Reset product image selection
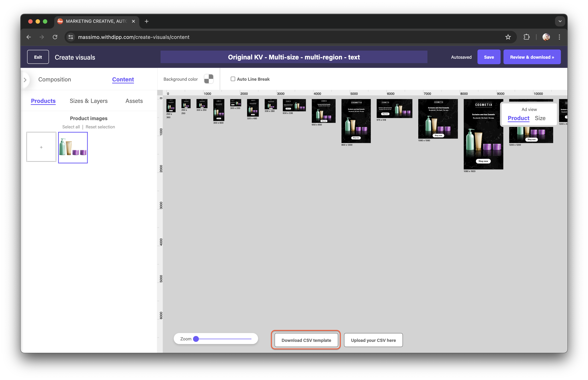This screenshot has height=380, width=588. 100,127
